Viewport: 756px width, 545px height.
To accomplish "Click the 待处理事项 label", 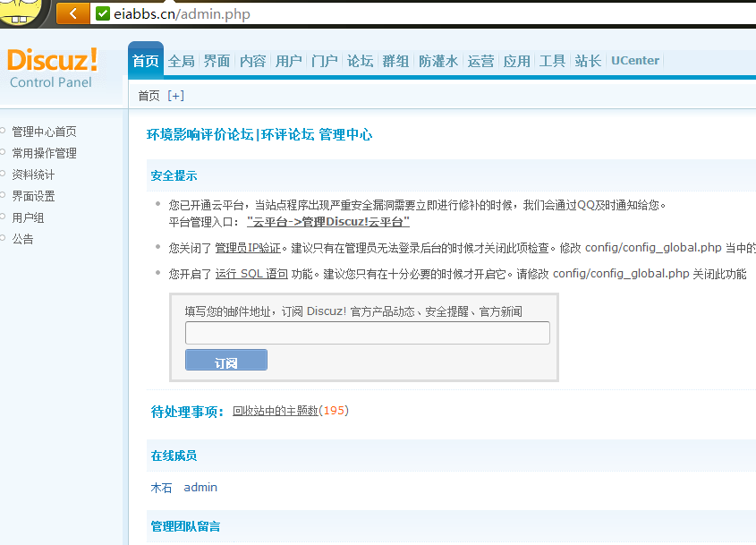I will click(x=188, y=412).
